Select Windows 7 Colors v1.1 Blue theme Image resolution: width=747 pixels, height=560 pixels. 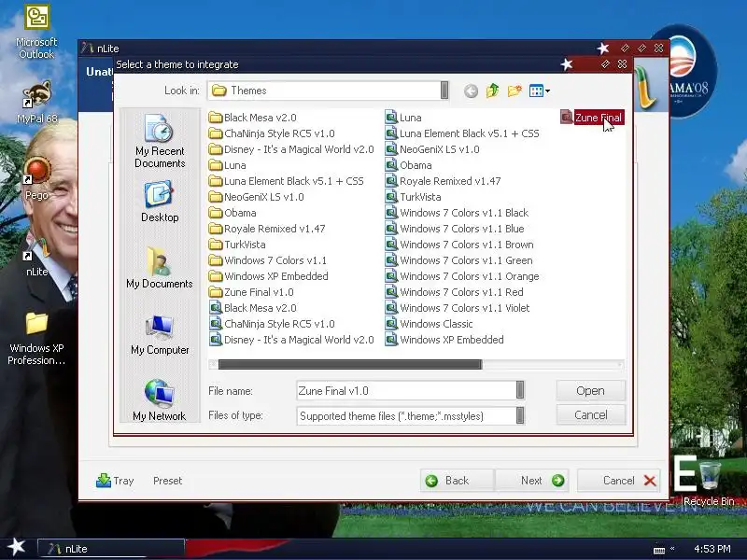(455, 229)
